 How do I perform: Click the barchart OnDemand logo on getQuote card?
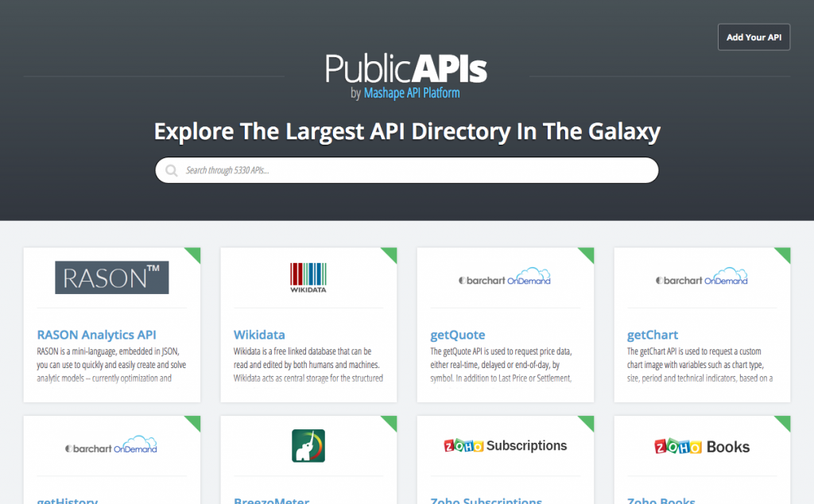coord(505,278)
